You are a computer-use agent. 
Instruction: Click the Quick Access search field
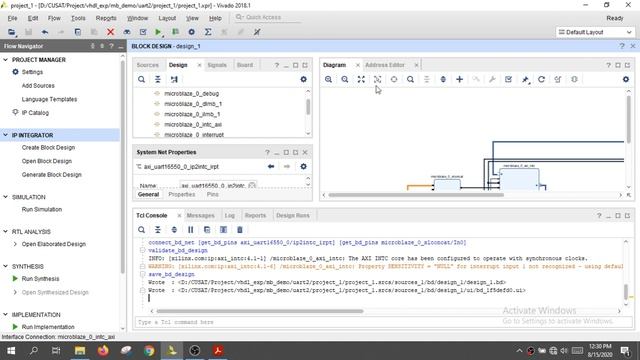pyautogui.click(x=268, y=17)
